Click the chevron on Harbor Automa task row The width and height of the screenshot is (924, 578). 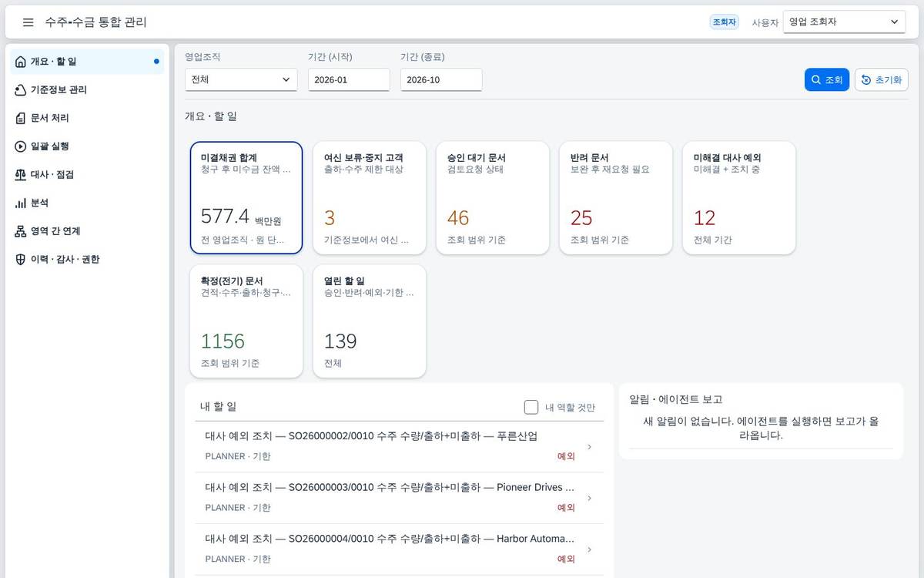coord(590,549)
